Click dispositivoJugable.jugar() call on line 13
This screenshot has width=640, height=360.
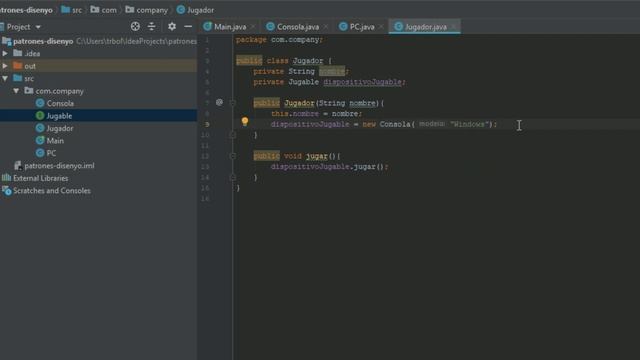[x=329, y=167]
